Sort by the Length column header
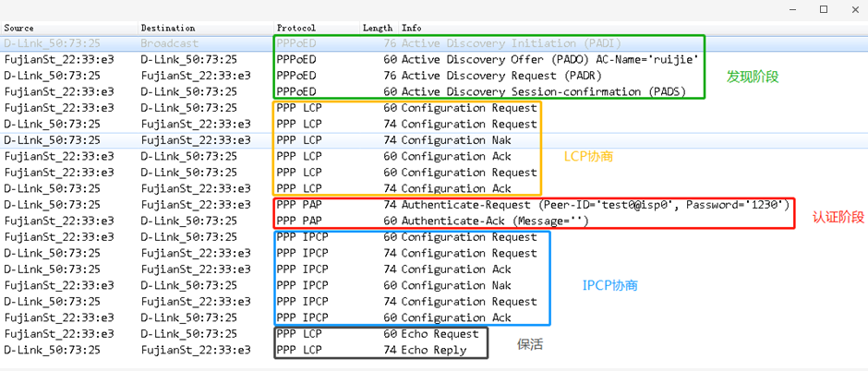Viewport: 868px width, 371px height. pos(377,29)
